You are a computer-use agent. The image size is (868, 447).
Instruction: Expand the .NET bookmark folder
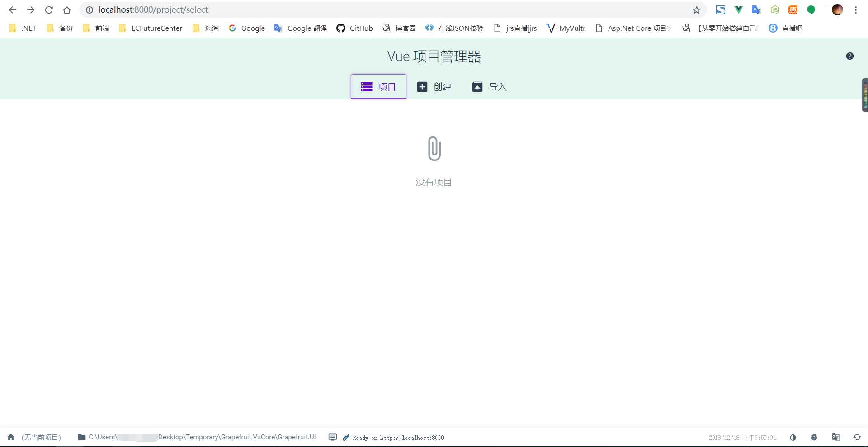23,28
